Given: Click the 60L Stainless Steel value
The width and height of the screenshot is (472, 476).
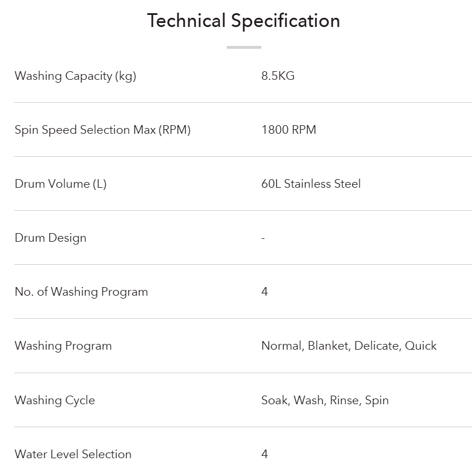Looking at the screenshot, I should [311, 184].
